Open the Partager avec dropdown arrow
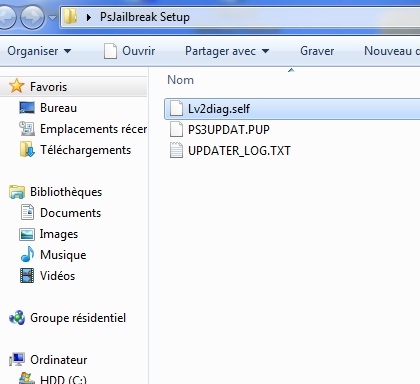 (265, 51)
